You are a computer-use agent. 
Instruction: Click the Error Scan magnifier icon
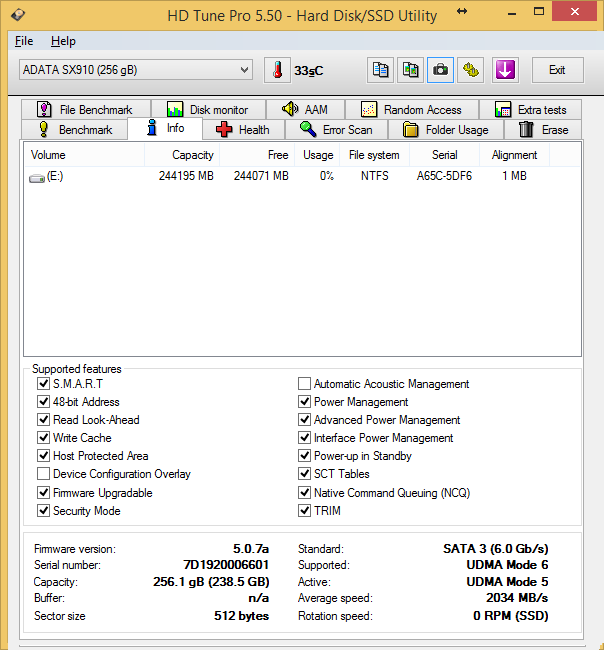[x=308, y=129]
